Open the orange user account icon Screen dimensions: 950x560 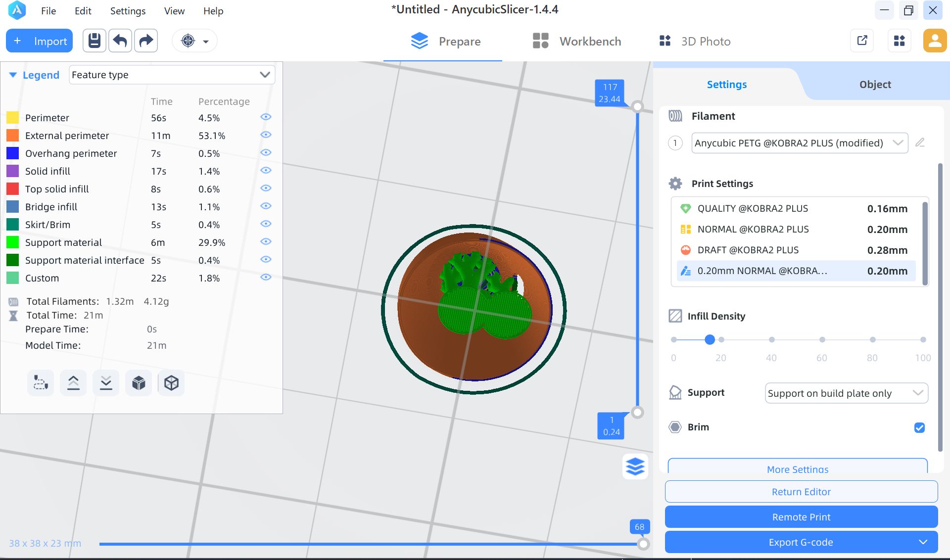point(935,41)
